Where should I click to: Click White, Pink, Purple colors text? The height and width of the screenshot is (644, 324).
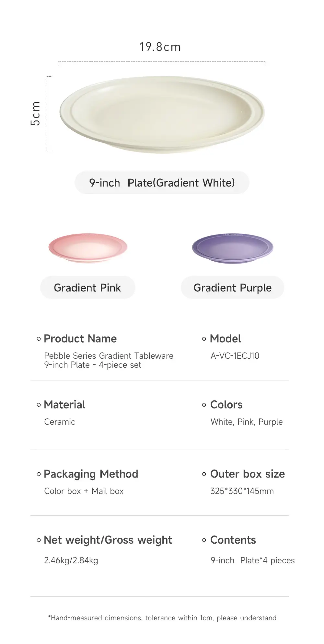247,422
